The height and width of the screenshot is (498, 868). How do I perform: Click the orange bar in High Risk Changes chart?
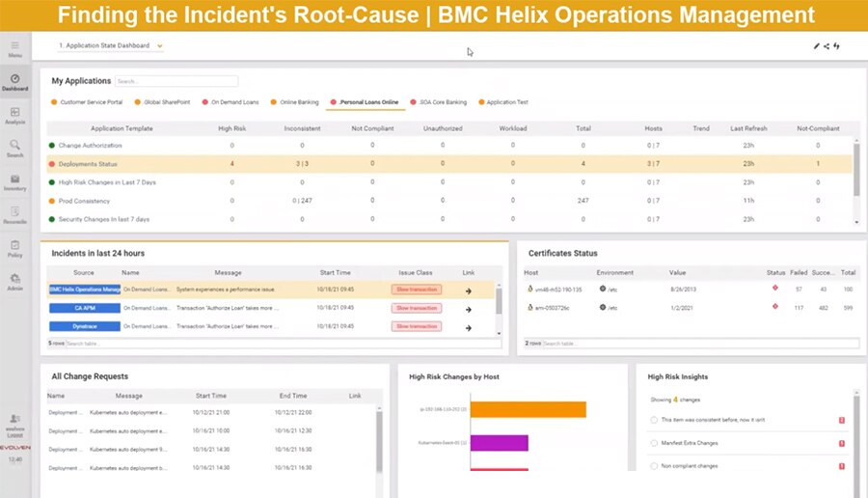click(529, 410)
